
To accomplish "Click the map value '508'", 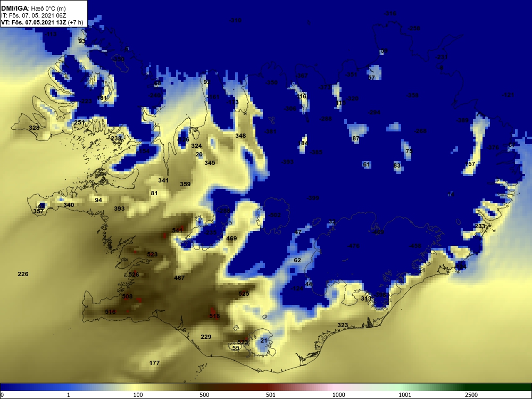I will [127, 296].
